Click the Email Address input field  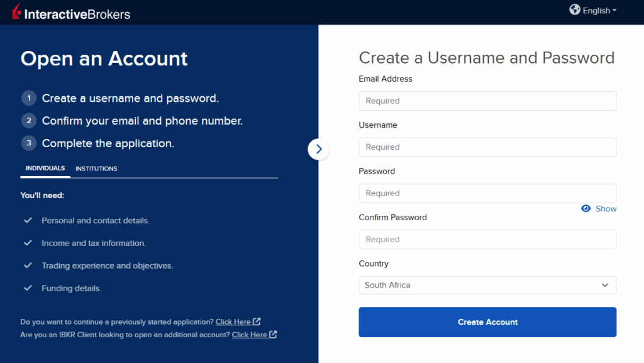pos(487,101)
